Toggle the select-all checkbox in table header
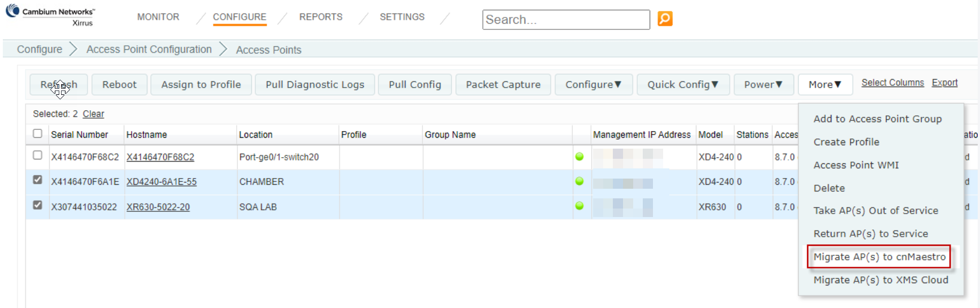 point(37,133)
